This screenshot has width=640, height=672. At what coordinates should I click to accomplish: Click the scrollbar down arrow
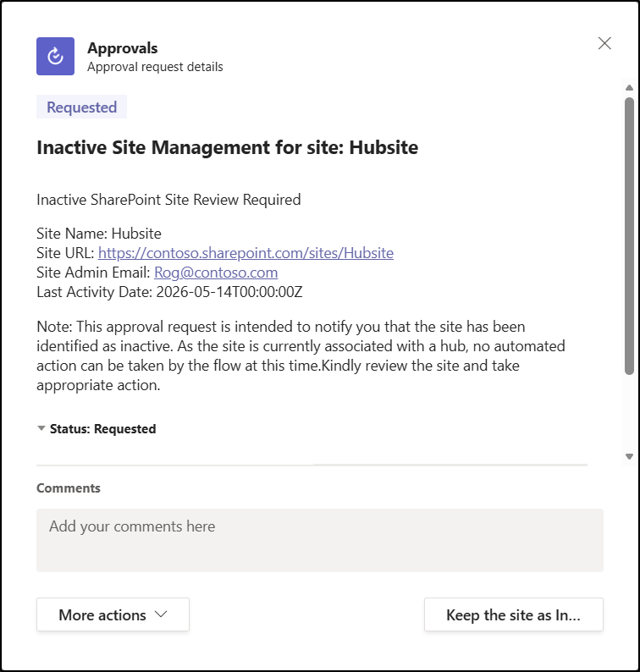629,456
